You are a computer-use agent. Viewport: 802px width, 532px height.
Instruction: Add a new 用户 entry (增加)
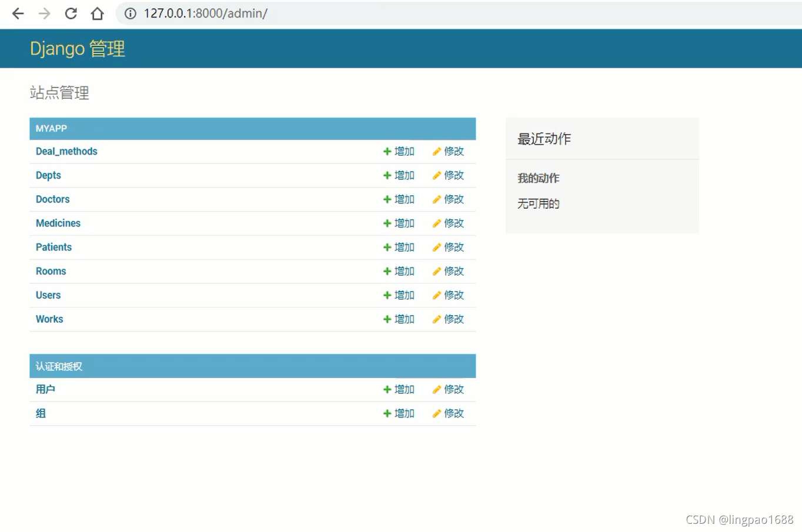tap(399, 390)
